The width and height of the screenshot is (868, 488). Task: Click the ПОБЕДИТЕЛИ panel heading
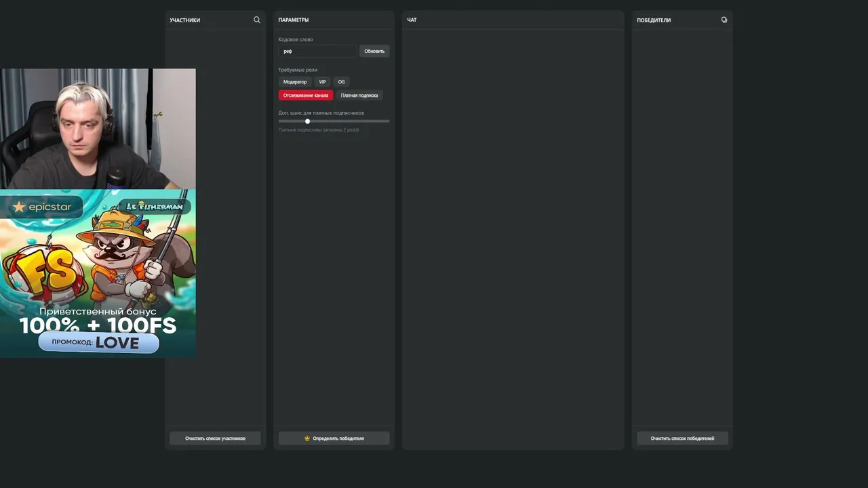[654, 20]
